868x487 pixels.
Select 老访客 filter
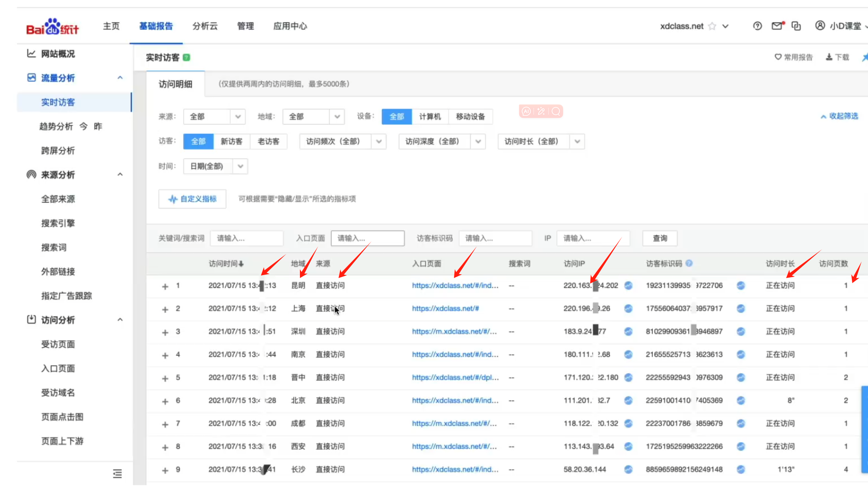(269, 142)
